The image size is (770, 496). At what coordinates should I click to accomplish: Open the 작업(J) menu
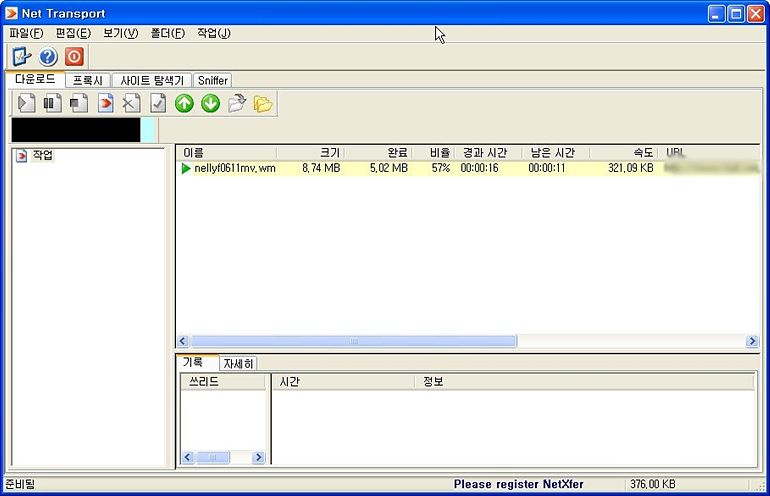(214, 33)
